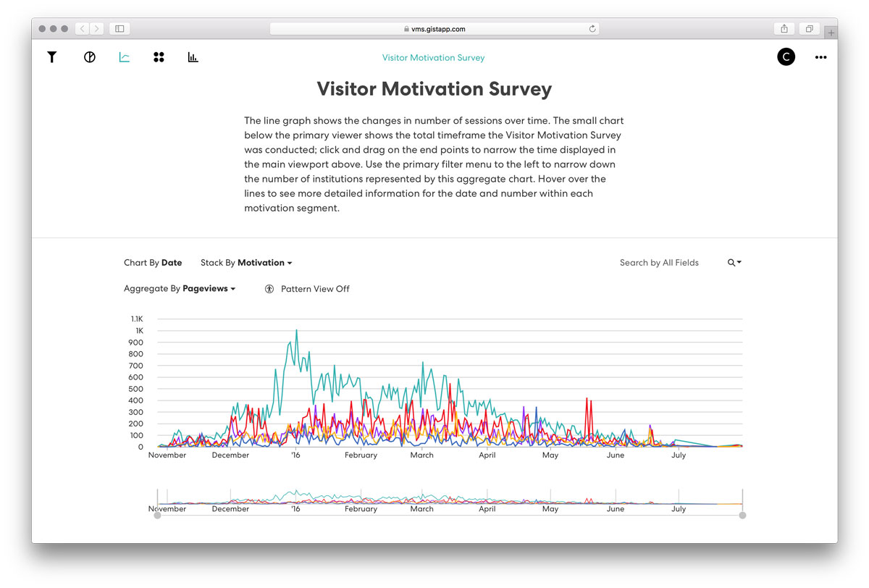Click the Safari back navigation arrow

(82, 29)
